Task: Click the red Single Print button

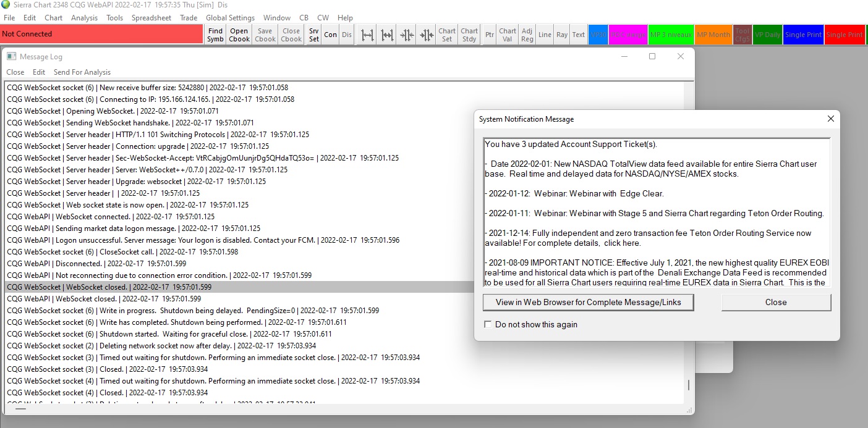Action: [x=845, y=35]
